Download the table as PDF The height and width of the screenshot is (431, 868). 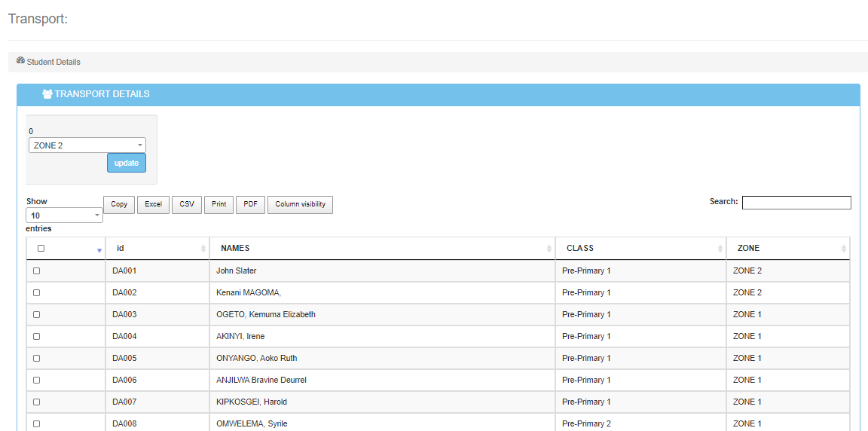[250, 204]
